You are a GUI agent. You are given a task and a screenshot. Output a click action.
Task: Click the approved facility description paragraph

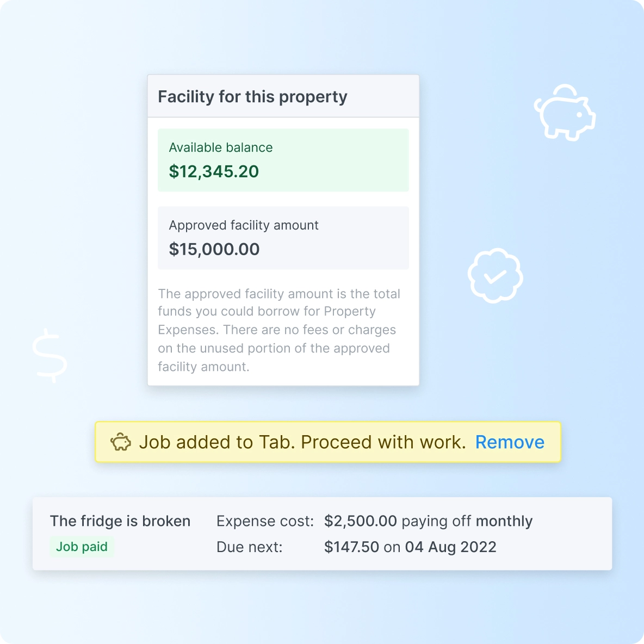click(278, 330)
